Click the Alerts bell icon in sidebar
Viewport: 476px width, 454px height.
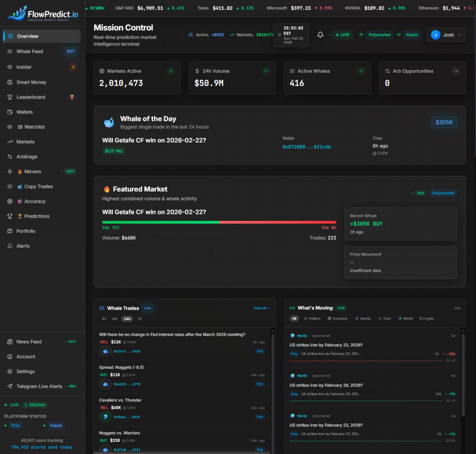10,246
